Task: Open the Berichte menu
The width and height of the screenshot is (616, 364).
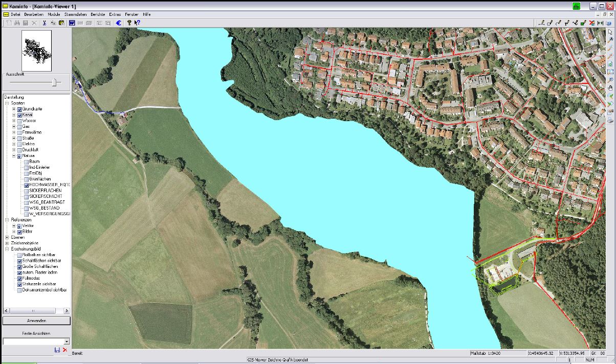Action: point(97,14)
